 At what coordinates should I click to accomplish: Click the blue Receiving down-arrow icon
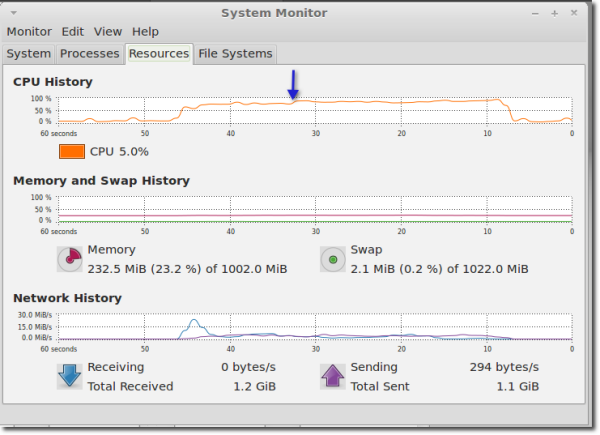click(69, 376)
